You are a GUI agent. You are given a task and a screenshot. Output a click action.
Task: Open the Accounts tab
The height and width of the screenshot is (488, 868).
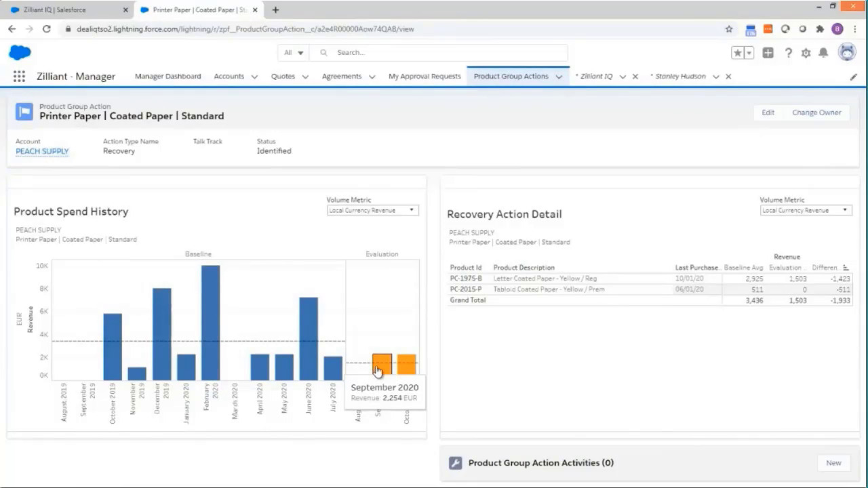pyautogui.click(x=229, y=77)
